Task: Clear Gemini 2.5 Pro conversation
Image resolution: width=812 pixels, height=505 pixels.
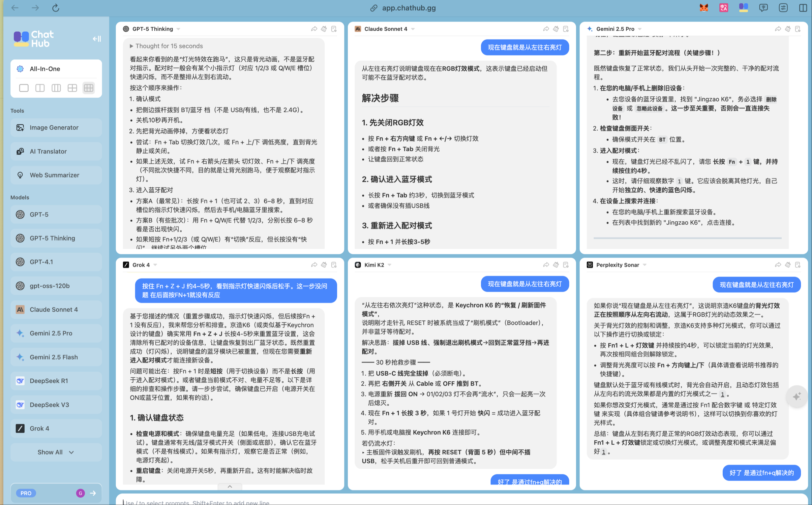Action: click(x=788, y=29)
